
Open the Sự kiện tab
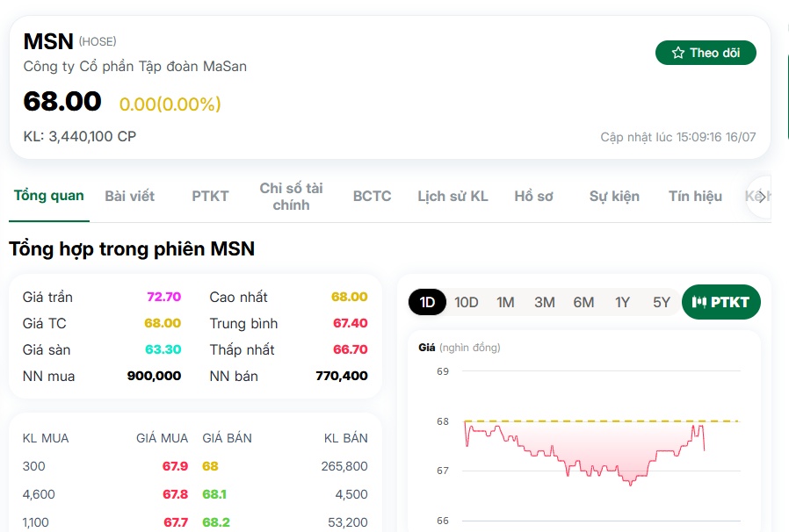[x=614, y=196]
